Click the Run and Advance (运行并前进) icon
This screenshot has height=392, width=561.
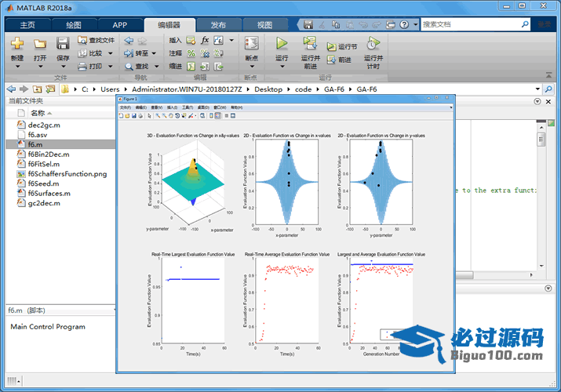[x=310, y=44]
